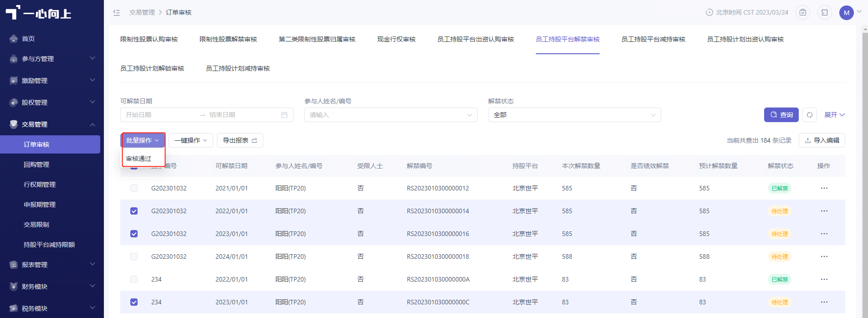The image size is (868, 318).
Task: Switch to 限制性股票认购审核 tab
Action: tap(149, 39)
